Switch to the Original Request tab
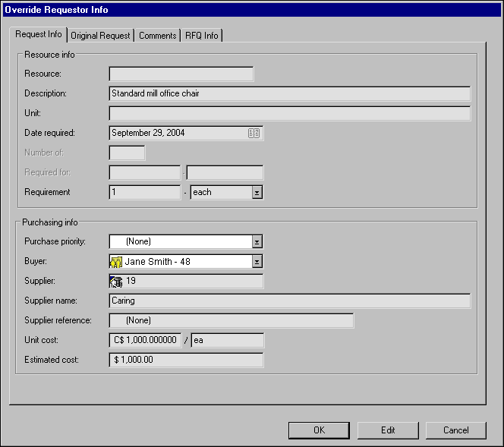Image resolution: width=504 pixels, height=447 pixels. pyautogui.click(x=101, y=36)
